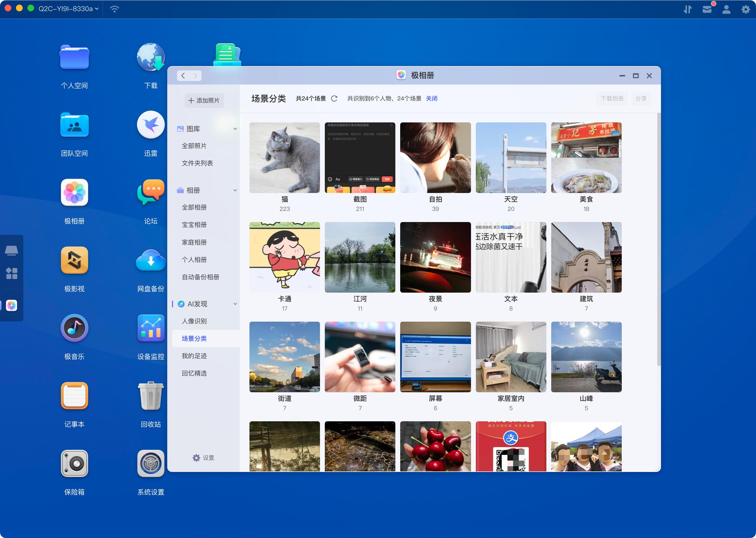Go back using the left arrow
The width and height of the screenshot is (756, 538).
[183, 75]
